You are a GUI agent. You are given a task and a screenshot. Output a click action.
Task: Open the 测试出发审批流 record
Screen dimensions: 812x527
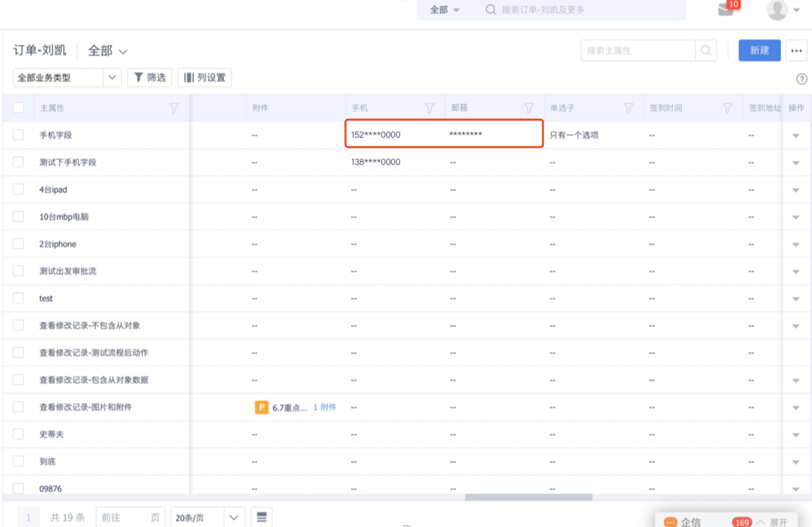point(68,271)
